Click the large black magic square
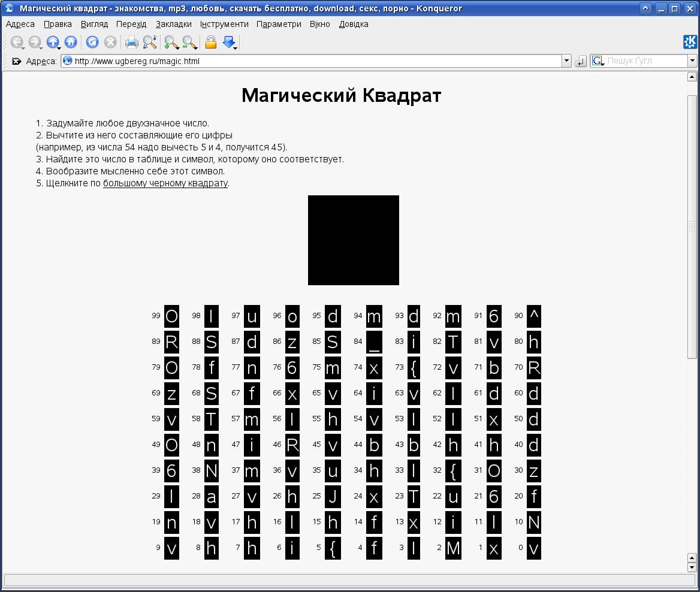The image size is (700, 592). click(354, 240)
